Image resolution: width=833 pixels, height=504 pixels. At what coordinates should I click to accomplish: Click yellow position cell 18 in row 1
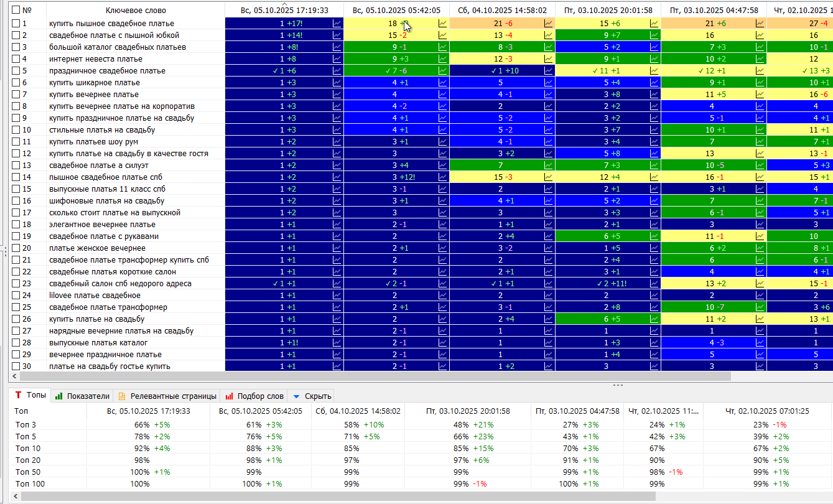point(392,23)
